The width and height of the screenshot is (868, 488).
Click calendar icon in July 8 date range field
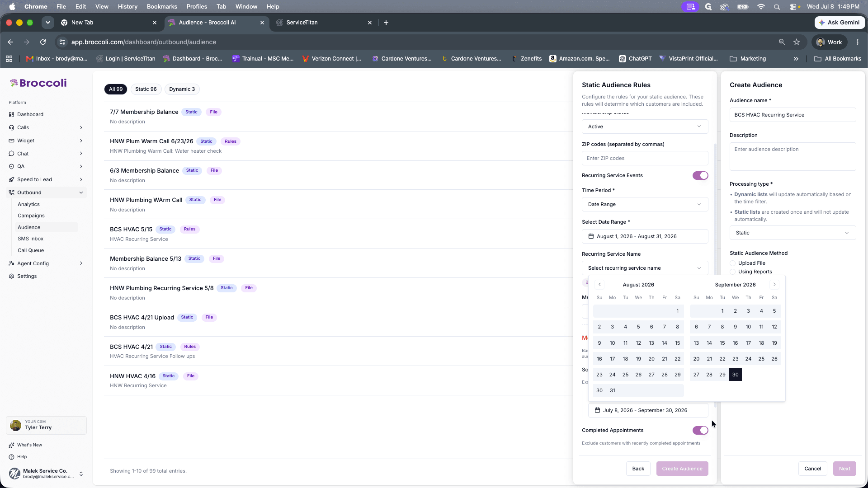tap(597, 410)
